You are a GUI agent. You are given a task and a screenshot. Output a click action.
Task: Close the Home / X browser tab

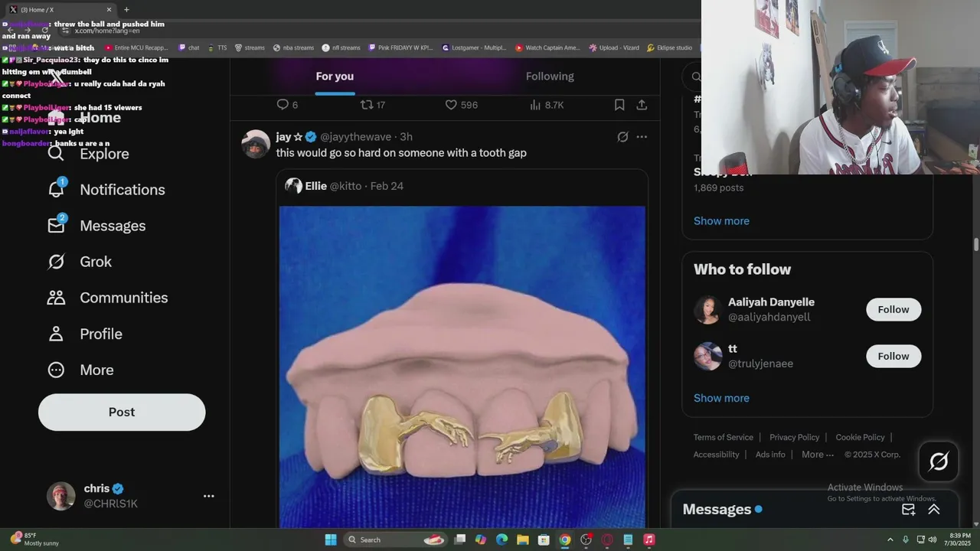109,9
